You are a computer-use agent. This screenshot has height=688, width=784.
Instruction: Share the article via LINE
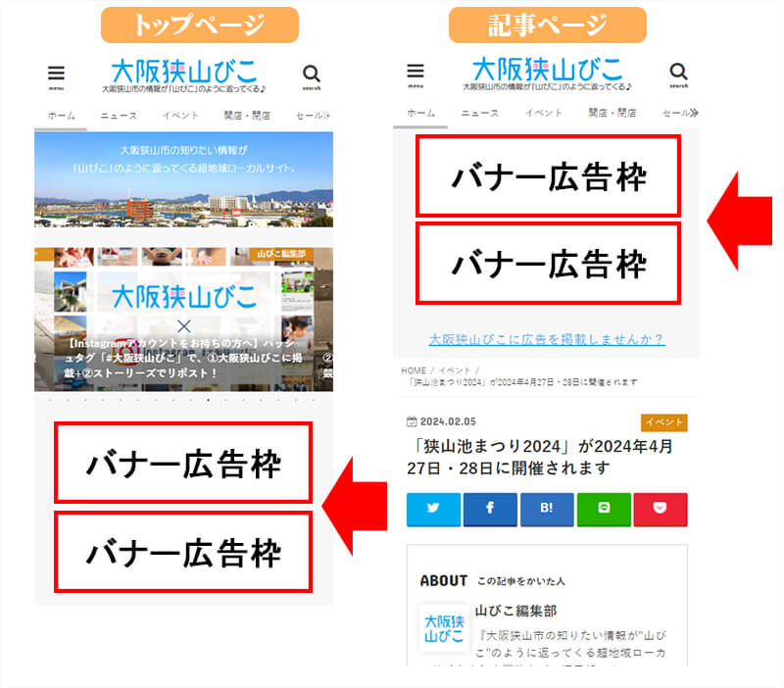coord(604,509)
